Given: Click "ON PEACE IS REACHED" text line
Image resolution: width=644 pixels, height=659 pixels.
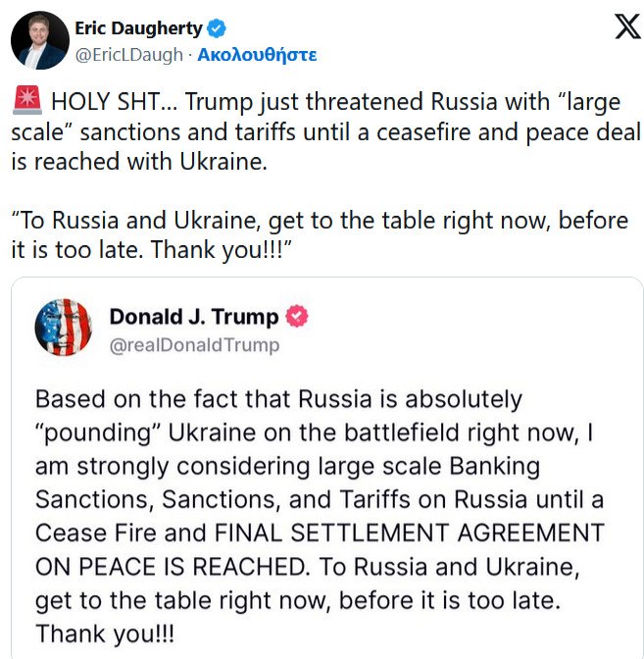Looking at the screenshot, I should pos(178,566).
